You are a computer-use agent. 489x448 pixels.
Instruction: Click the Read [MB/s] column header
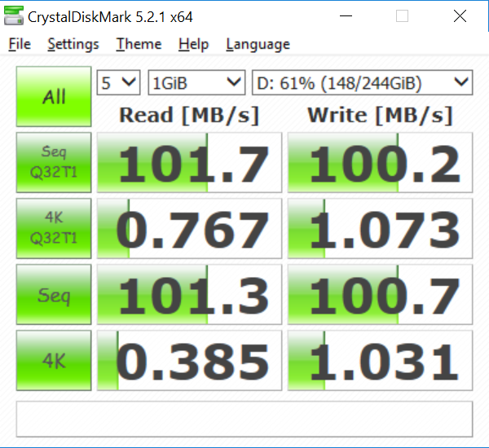pos(189,116)
